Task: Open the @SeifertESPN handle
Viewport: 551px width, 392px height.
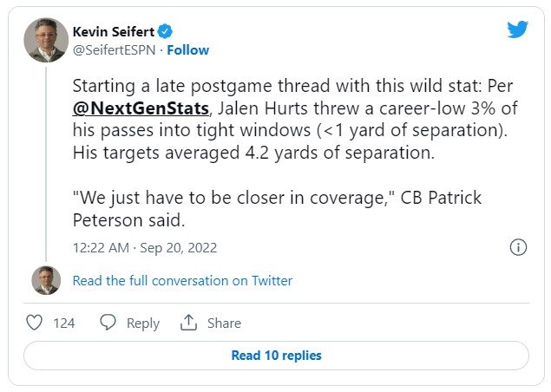Action: tap(113, 50)
